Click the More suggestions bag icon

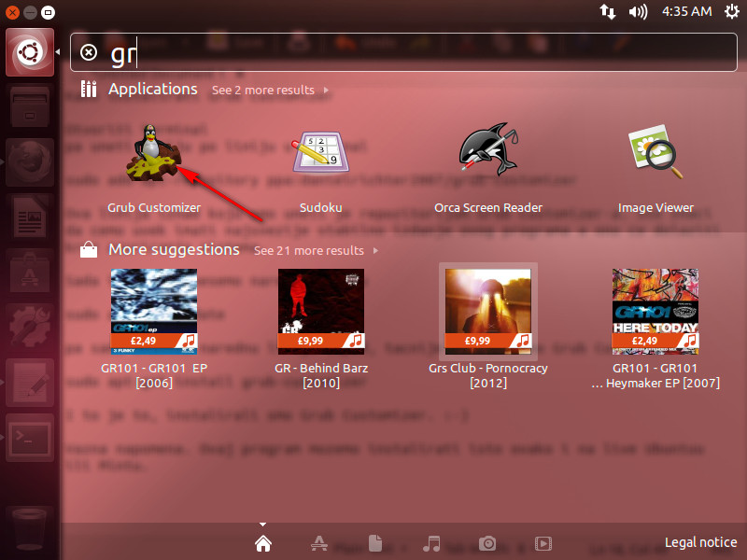89,249
